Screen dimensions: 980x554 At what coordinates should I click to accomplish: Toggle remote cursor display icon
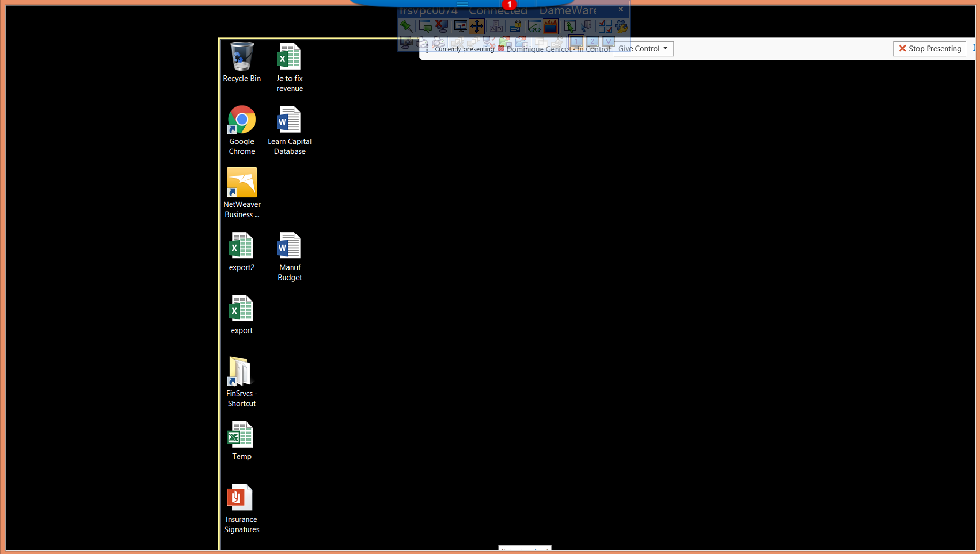[x=571, y=26]
